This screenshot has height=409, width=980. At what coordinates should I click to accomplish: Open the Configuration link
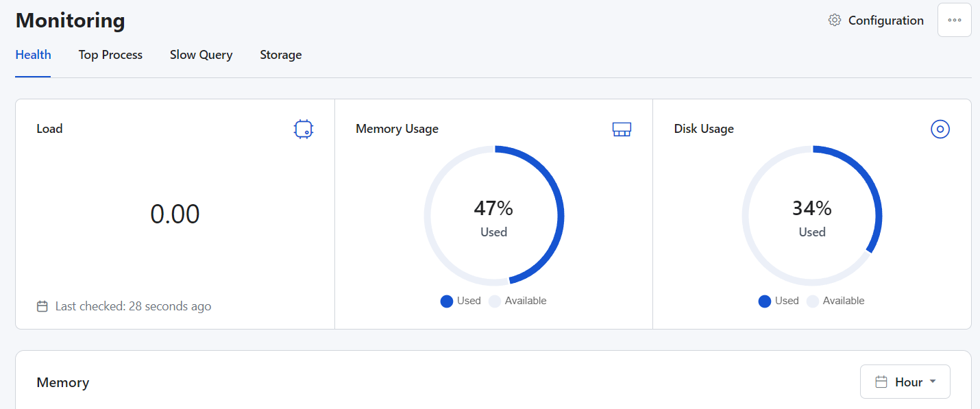coord(876,21)
